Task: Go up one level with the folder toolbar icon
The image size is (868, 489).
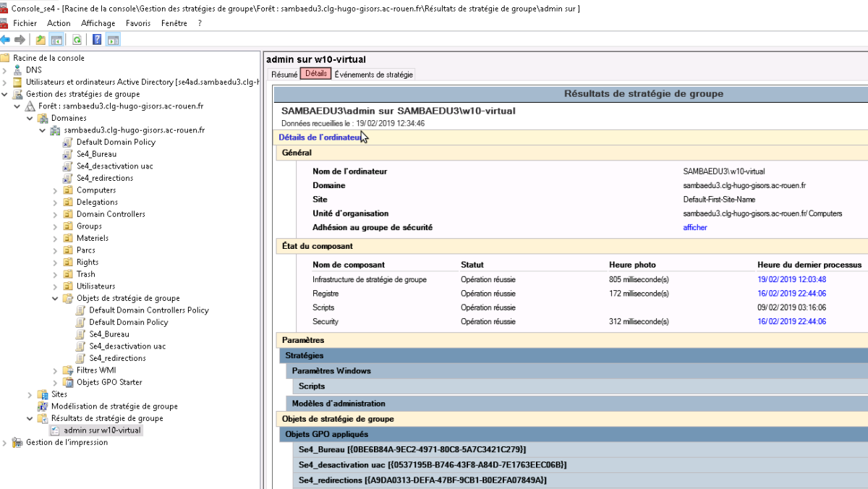Action: click(x=41, y=39)
